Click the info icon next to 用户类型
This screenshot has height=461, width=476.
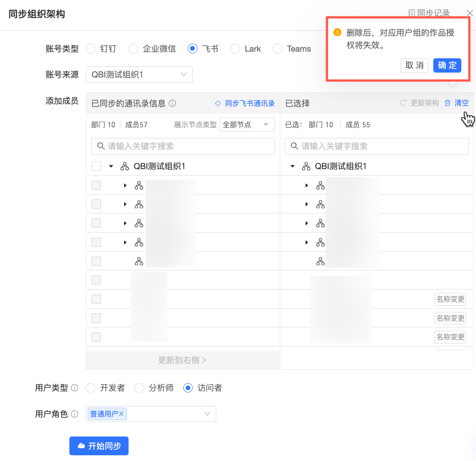[x=74, y=388]
